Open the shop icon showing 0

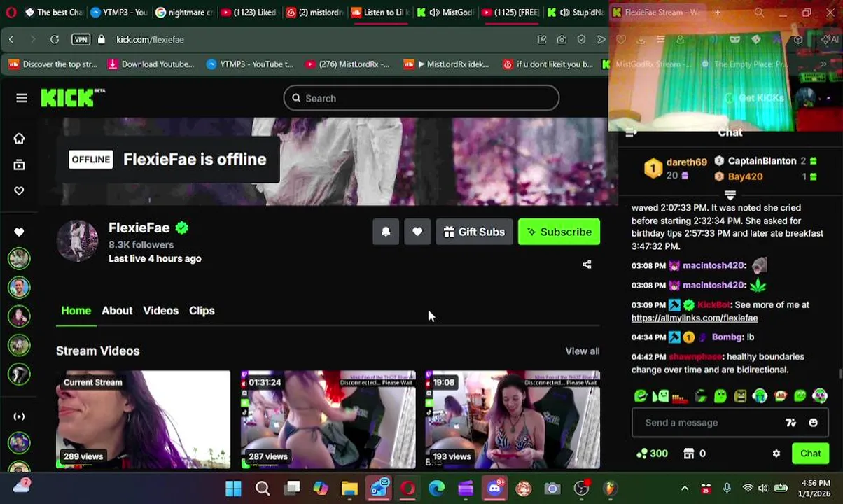pyautogui.click(x=694, y=454)
